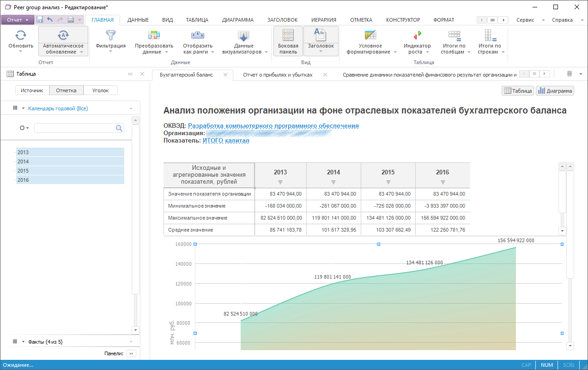The image size is (588, 370).
Task: Switch to the ДИАГРАММА ribbon tab
Action: [x=237, y=20]
